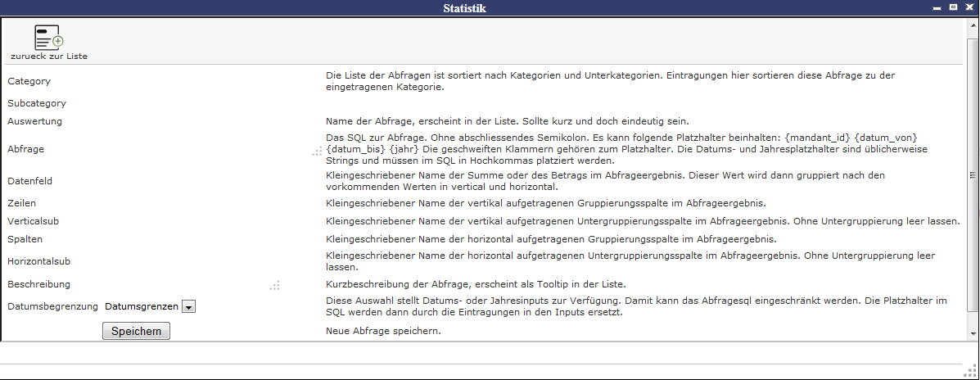Click the Horizontalsub label

pos(37,261)
